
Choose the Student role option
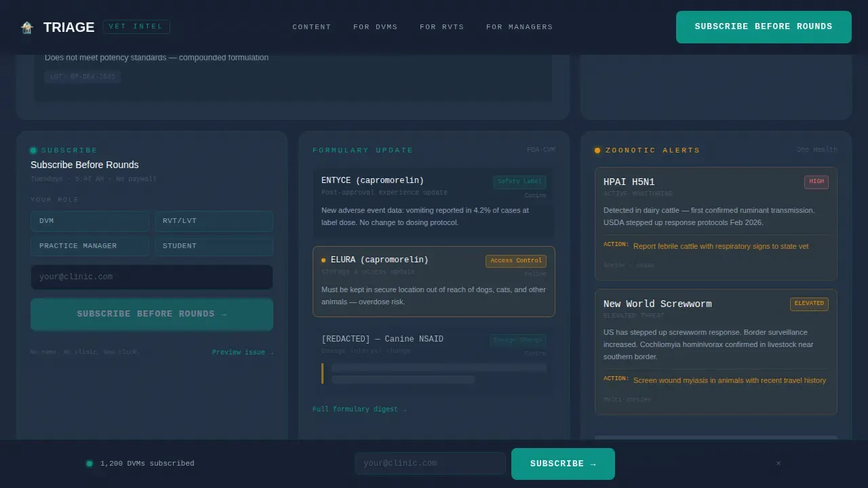[x=214, y=246]
